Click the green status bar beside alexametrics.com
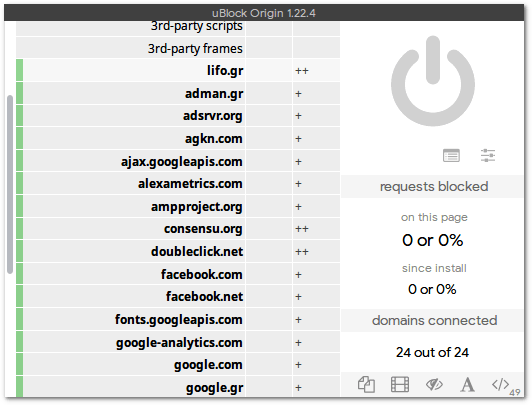532x405 pixels. pos(19,184)
